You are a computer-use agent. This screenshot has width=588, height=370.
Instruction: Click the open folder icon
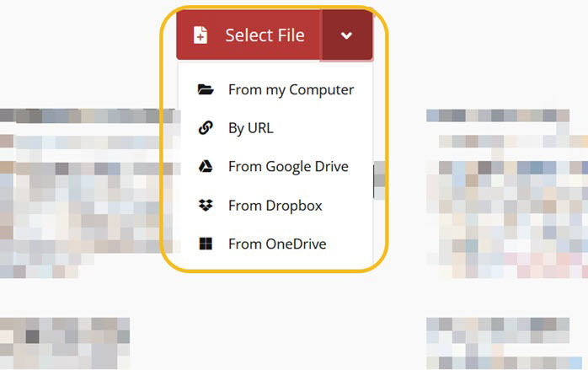click(206, 89)
